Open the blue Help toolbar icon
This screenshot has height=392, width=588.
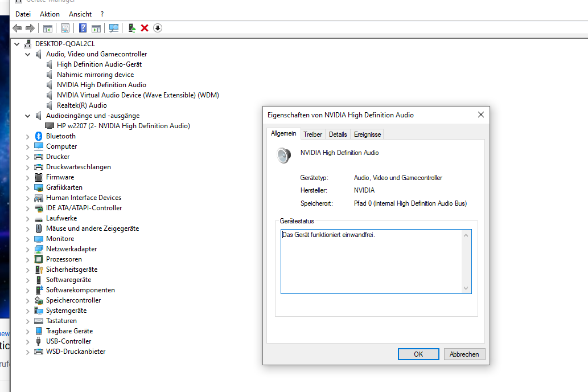[x=83, y=28]
